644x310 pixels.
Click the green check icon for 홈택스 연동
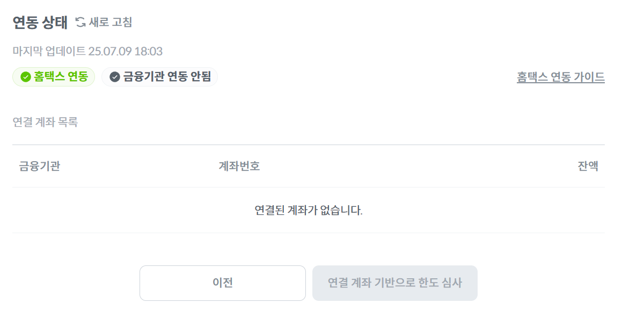point(25,77)
